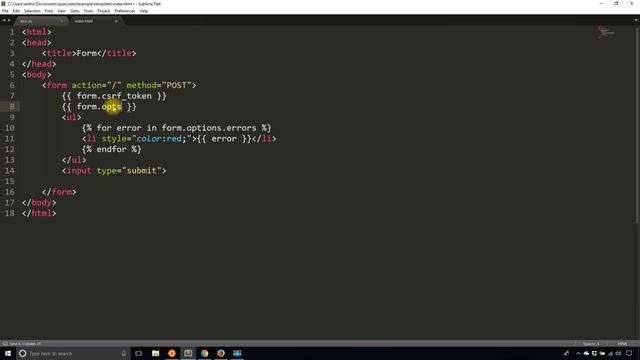Click the network tray icon
This screenshot has width=640, height=360.
[x=611, y=353]
